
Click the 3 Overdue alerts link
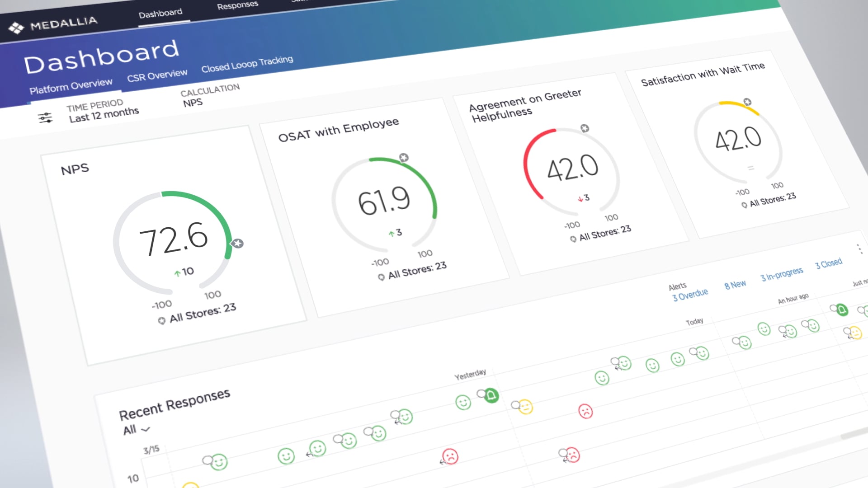690,296
